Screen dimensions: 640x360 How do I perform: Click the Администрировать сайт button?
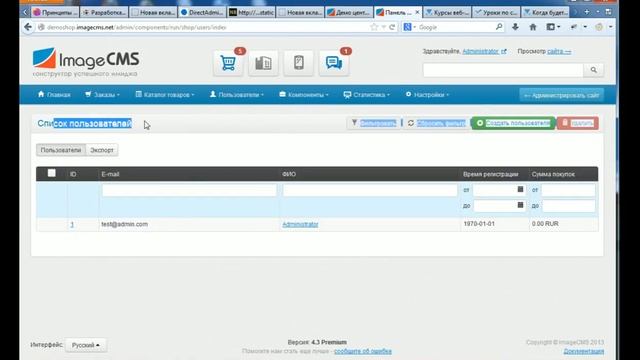(562, 95)
